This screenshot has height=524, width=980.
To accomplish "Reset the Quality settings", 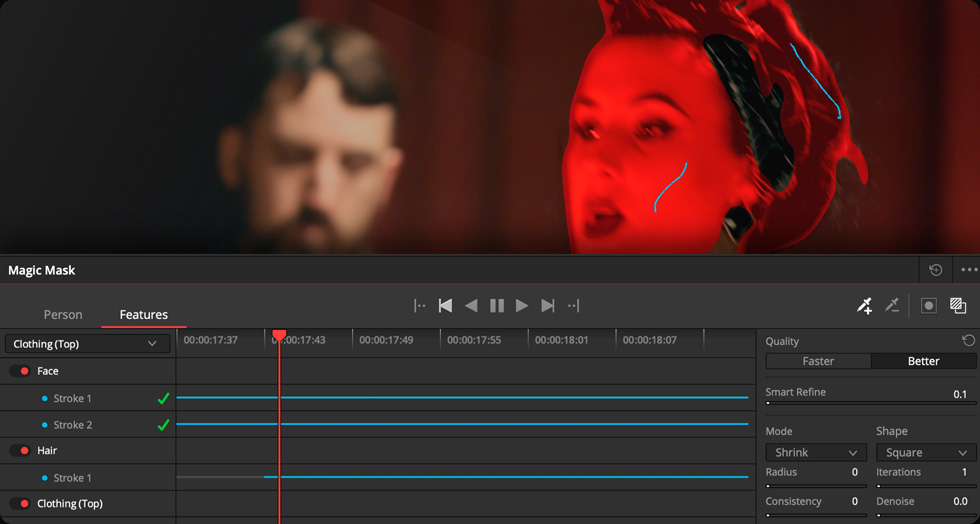I will [968, 341].
